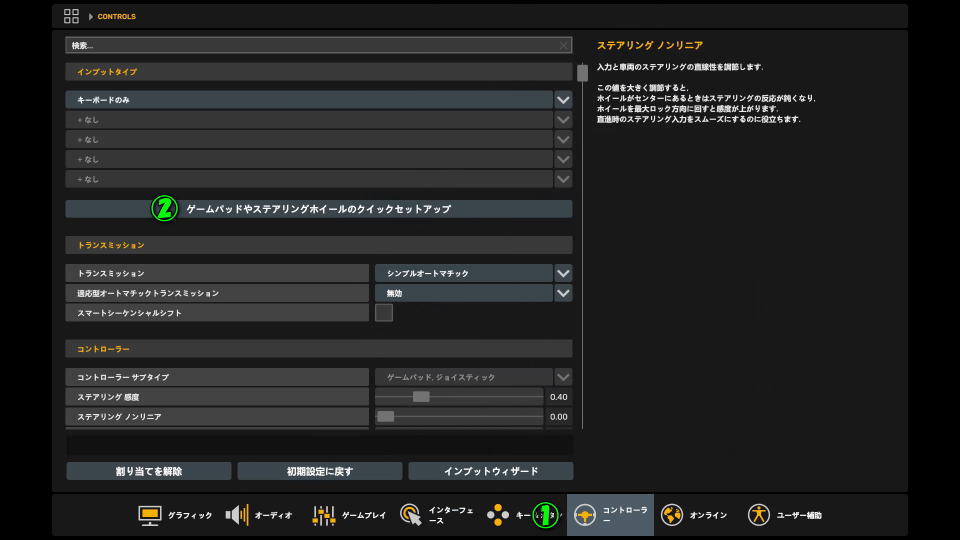Click 割り当てを解除 button
Viewport: 960px width, 540px height.
point(149,471)
